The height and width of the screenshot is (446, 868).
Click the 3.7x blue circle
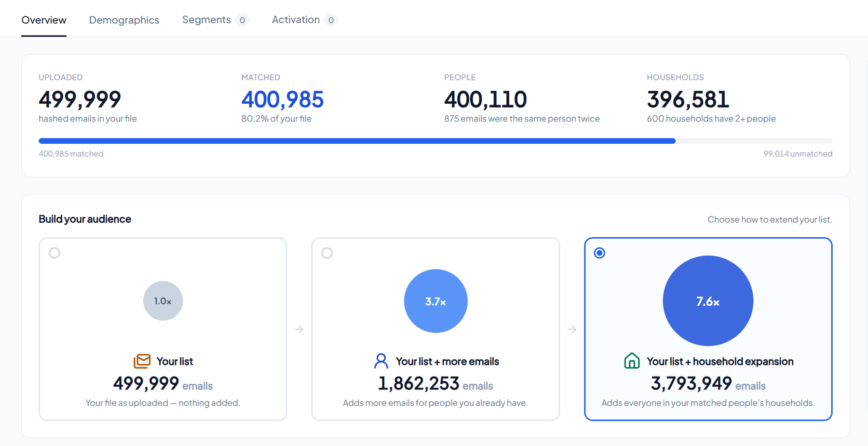(x=436, y=301)
